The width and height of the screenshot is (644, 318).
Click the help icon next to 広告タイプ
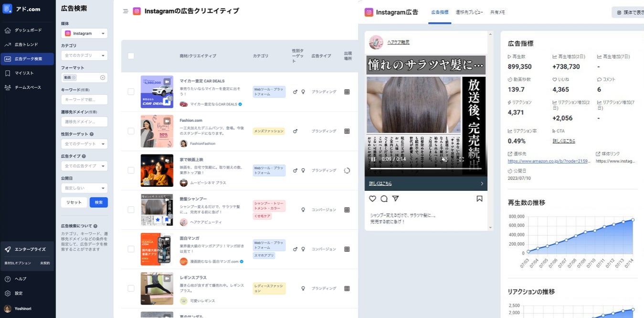tap(84, 156)
